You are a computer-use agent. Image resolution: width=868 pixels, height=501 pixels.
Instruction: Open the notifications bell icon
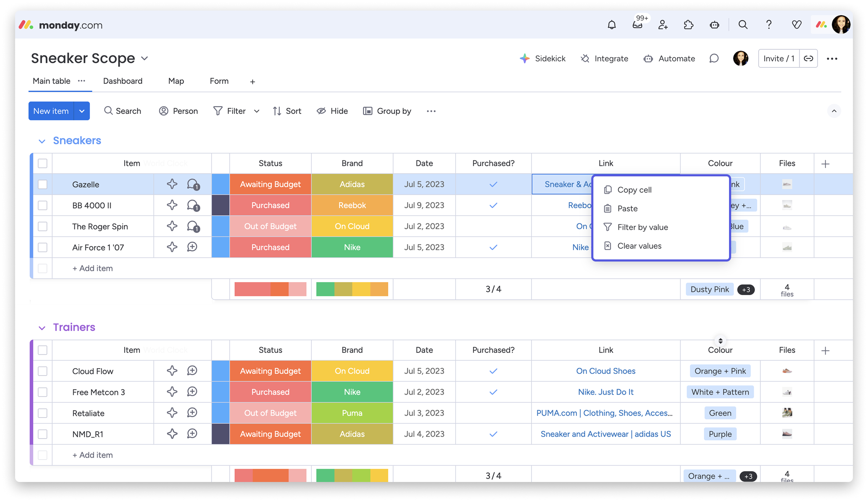pos(611,25)
